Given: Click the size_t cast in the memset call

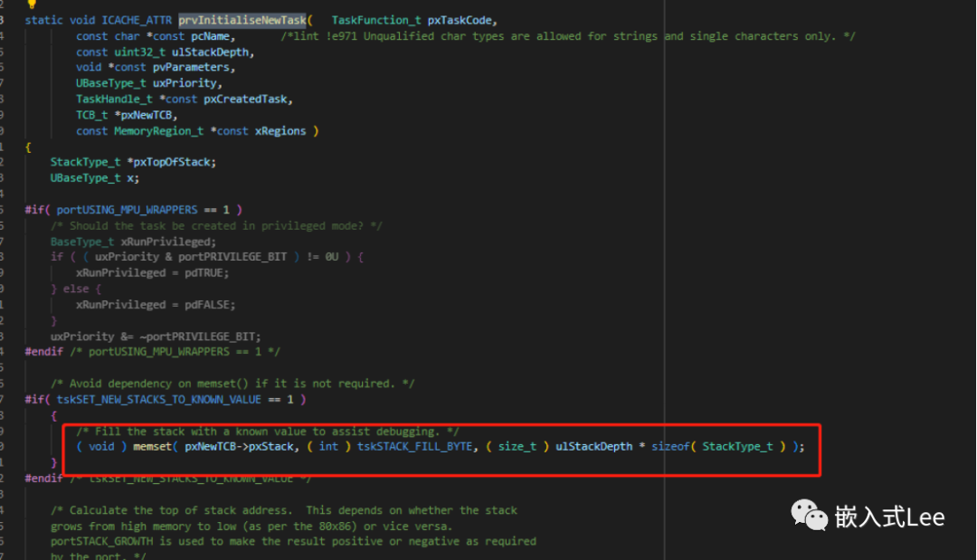Looking at the screenshot, I should [x=517, y=447].
